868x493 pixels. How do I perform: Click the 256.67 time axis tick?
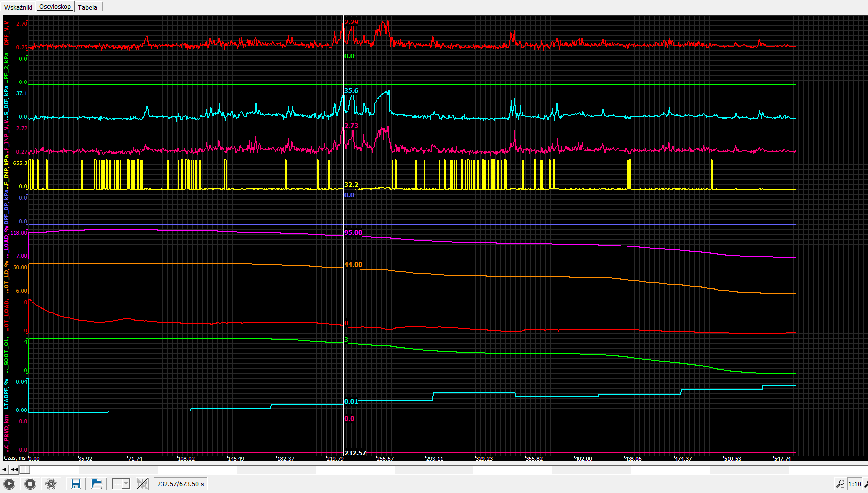coord(385,459)
